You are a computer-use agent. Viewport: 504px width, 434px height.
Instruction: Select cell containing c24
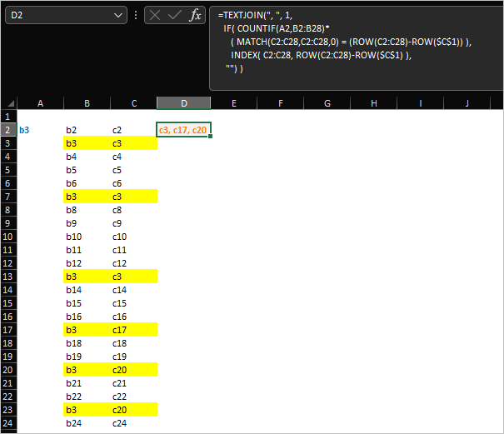[134, 423]
